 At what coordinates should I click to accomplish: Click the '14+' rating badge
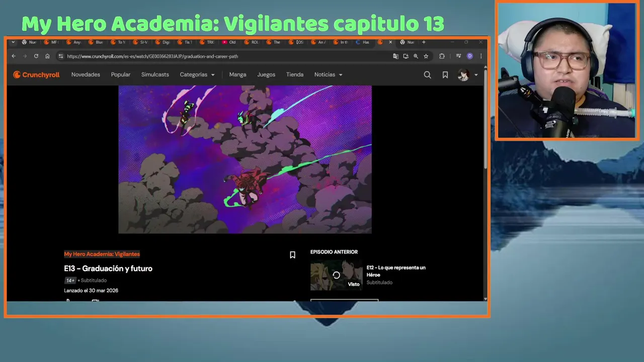point(70,281)
